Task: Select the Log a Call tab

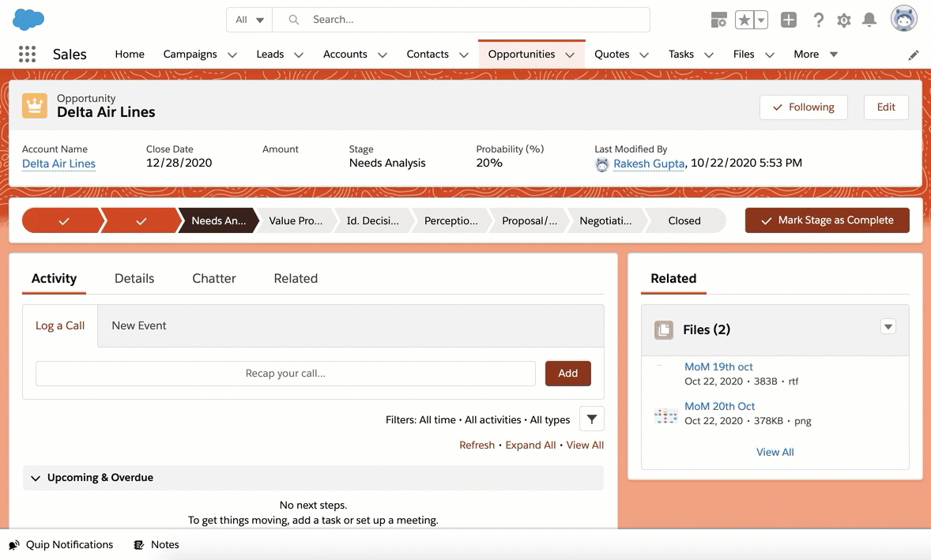Action: 60,325
